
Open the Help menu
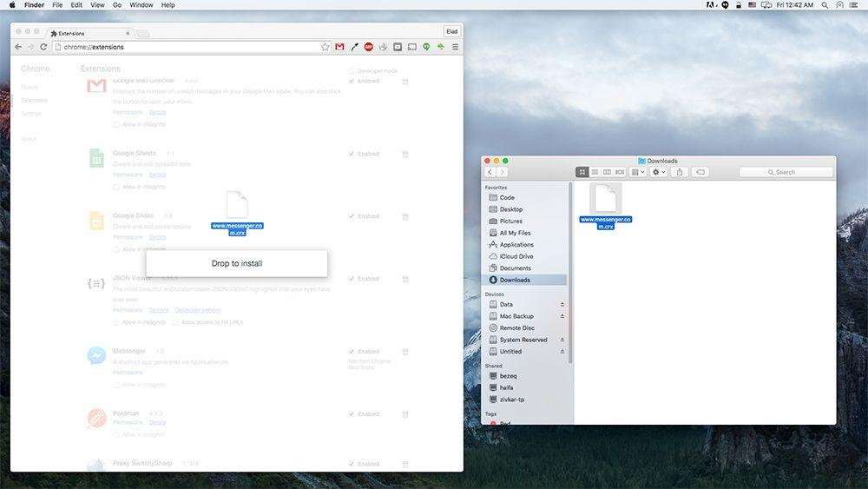click(168, 5)
